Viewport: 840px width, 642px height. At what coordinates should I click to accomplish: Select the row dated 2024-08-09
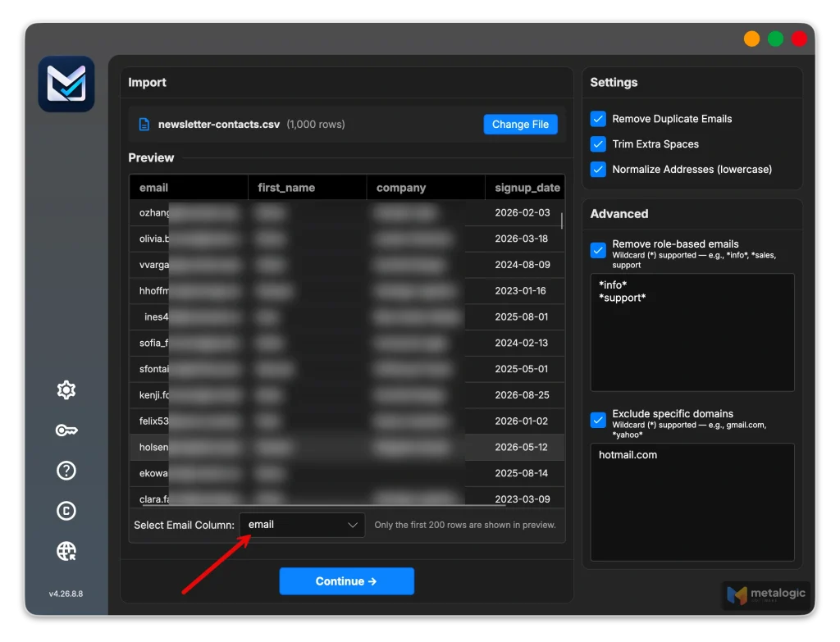click(347, 265)
